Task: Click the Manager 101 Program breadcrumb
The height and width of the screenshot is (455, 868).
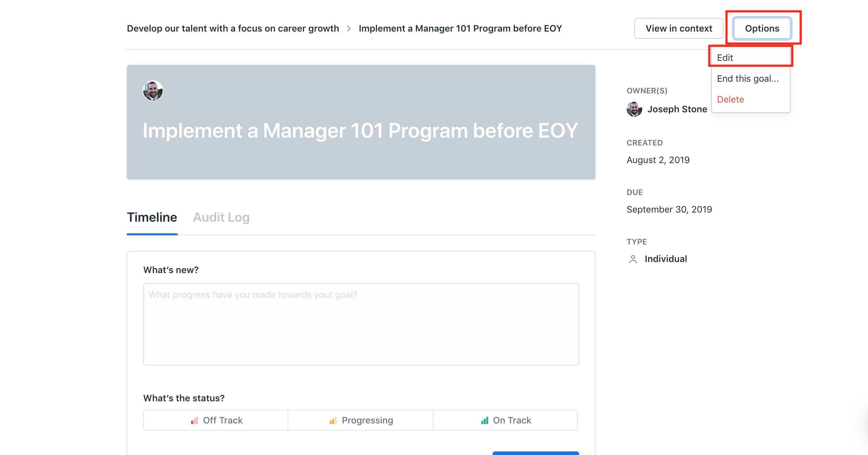Action: pos(460,29)
